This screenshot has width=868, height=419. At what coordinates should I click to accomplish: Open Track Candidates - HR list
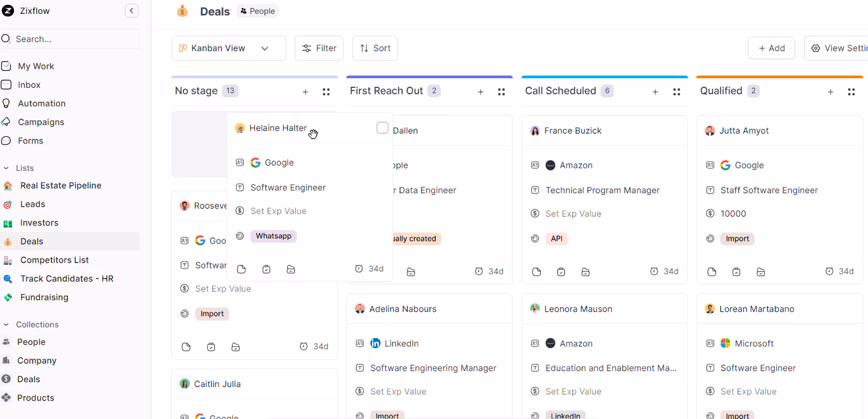67,279
